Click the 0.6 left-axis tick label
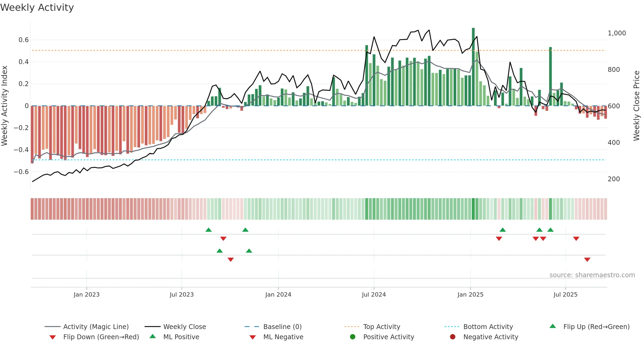This screenshot has height=362, width=644. click(24, 40)
